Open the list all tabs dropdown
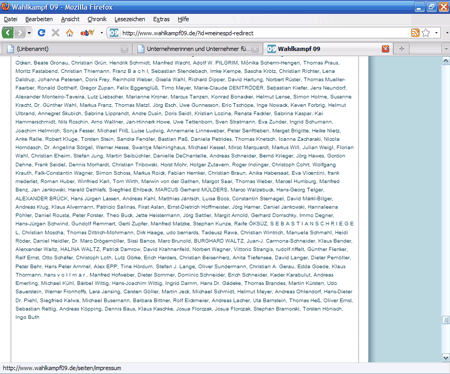This screenshot has width=450, height=374. (x=446, y=49)
